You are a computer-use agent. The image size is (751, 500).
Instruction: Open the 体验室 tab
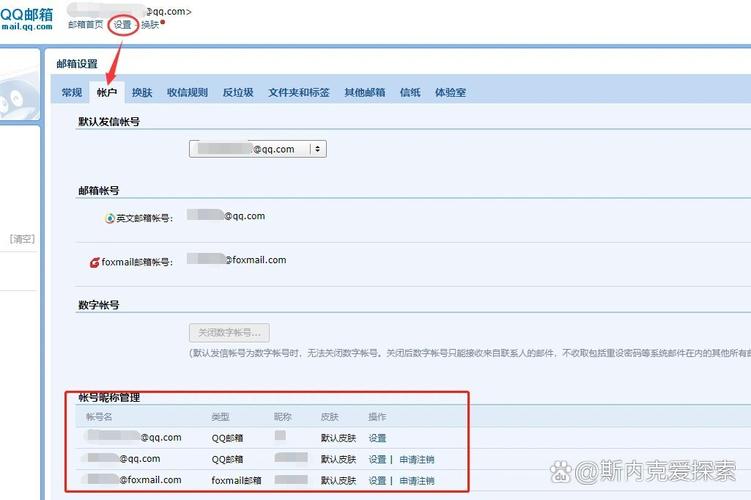(x=450, y=92)
